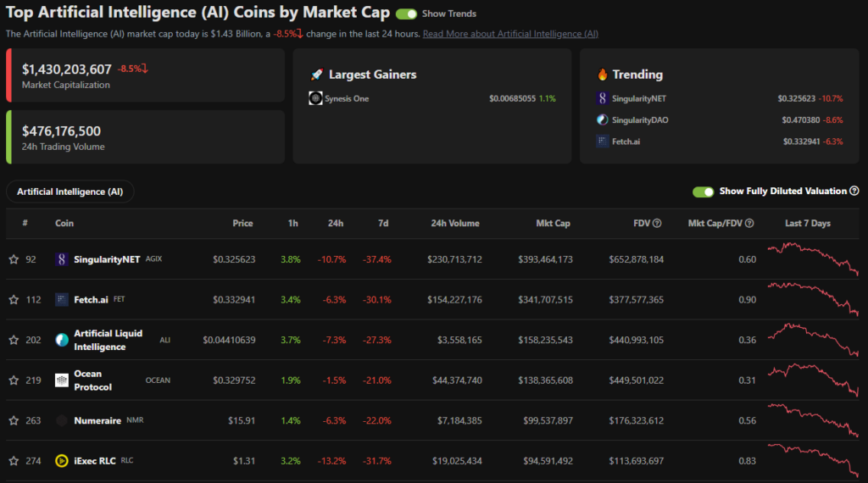Click OCEAN ticker symbol
Viewport: 868px width, 483px height.
[158, 380]
